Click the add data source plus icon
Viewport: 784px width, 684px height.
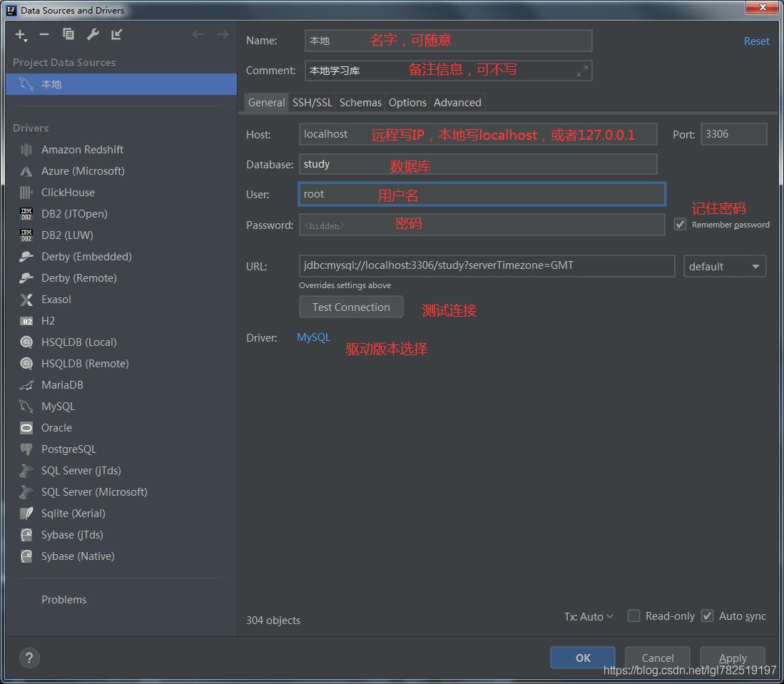pyautogui.click(x=20, y=34)
